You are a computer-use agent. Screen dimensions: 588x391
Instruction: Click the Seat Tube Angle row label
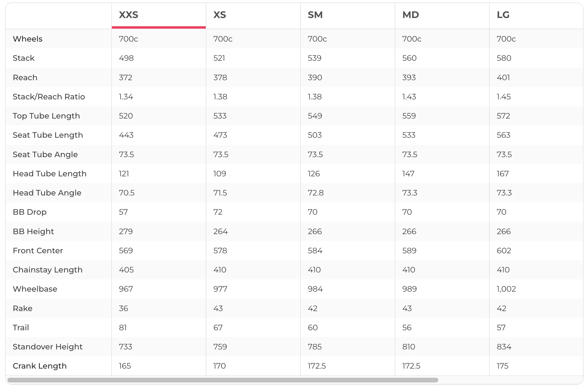[x=45, y=155]
